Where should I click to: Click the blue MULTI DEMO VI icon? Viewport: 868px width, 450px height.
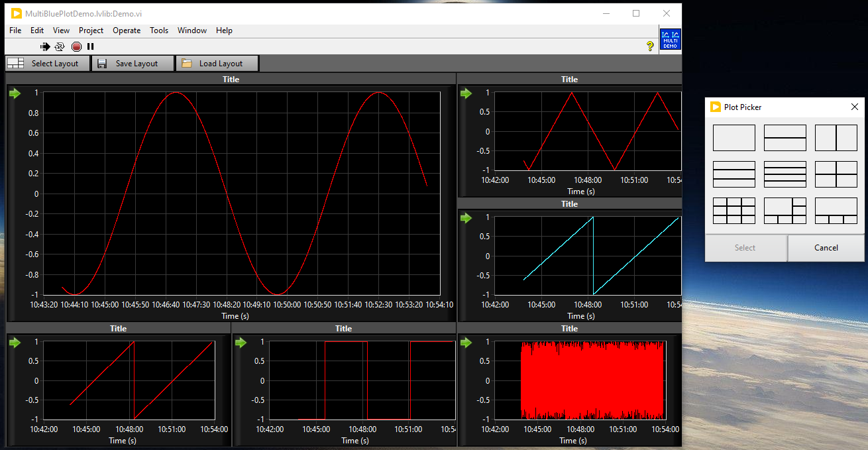[x=670, y=40]
